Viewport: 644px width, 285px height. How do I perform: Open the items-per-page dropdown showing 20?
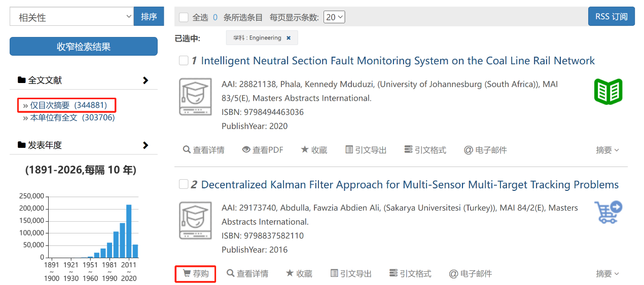[334, 17]
